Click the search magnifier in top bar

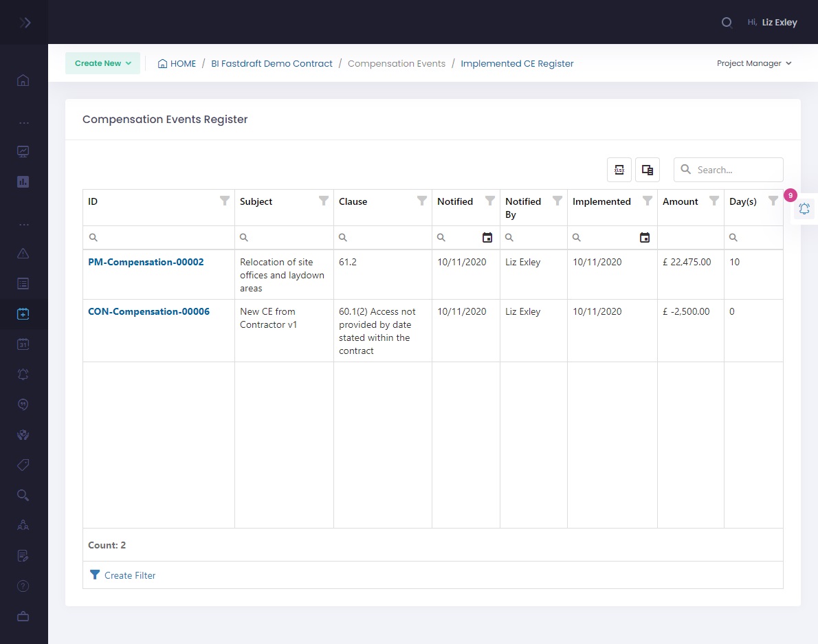point(726,23)
